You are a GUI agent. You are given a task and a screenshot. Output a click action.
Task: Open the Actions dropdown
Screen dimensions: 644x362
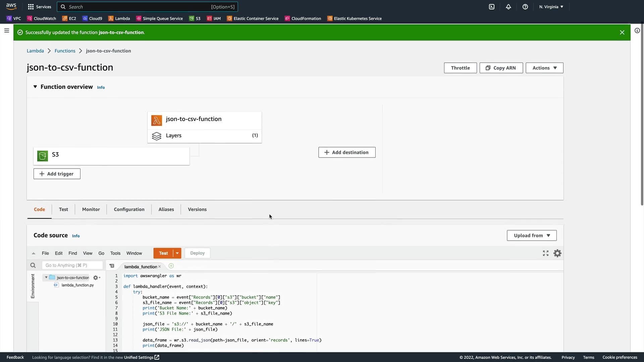pyautogui.click(x=544, y=68)
